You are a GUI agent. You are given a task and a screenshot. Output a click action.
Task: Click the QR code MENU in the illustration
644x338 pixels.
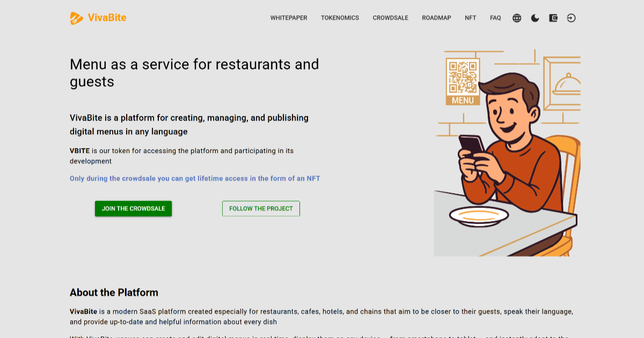[x=463, y=82]
